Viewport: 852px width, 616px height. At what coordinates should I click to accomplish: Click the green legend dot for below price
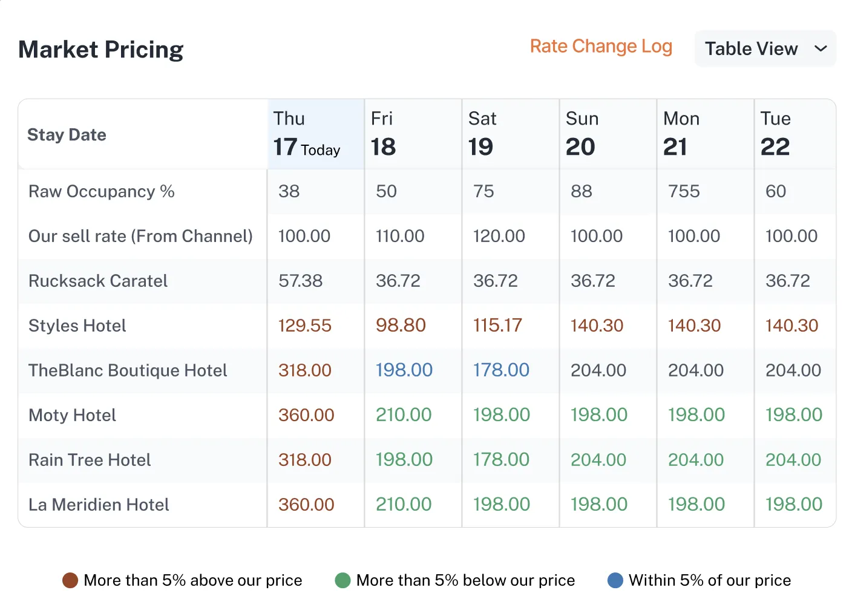(343, 580)
